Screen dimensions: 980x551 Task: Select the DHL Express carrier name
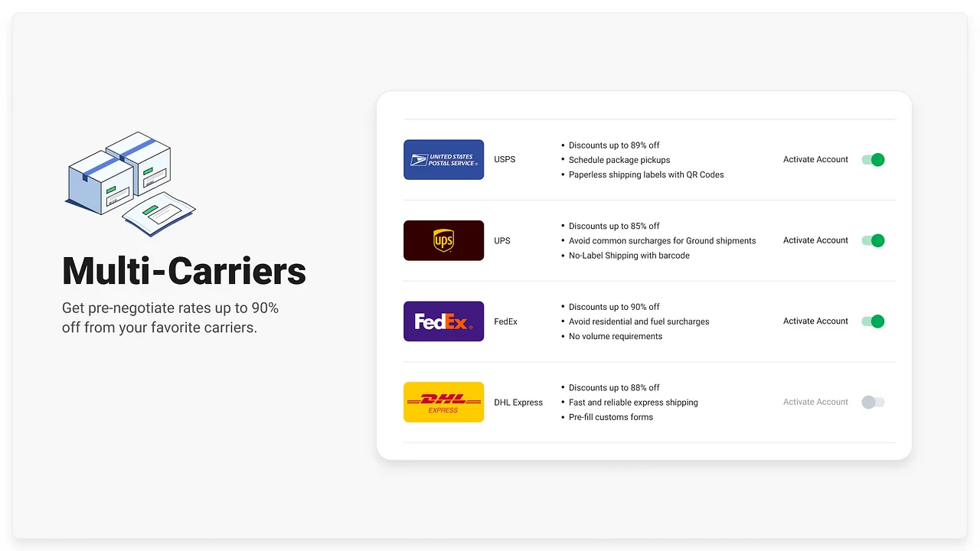[x=518, y=403]
